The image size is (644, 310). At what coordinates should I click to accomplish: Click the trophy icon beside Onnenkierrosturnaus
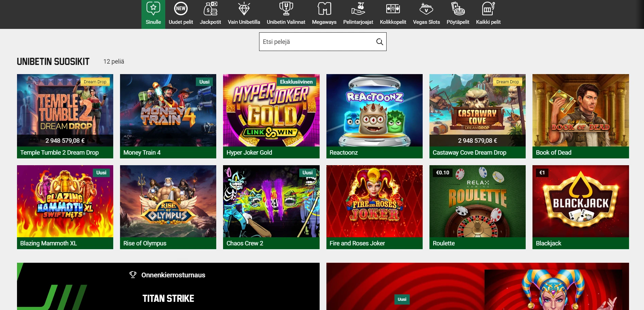pos(133,275)
